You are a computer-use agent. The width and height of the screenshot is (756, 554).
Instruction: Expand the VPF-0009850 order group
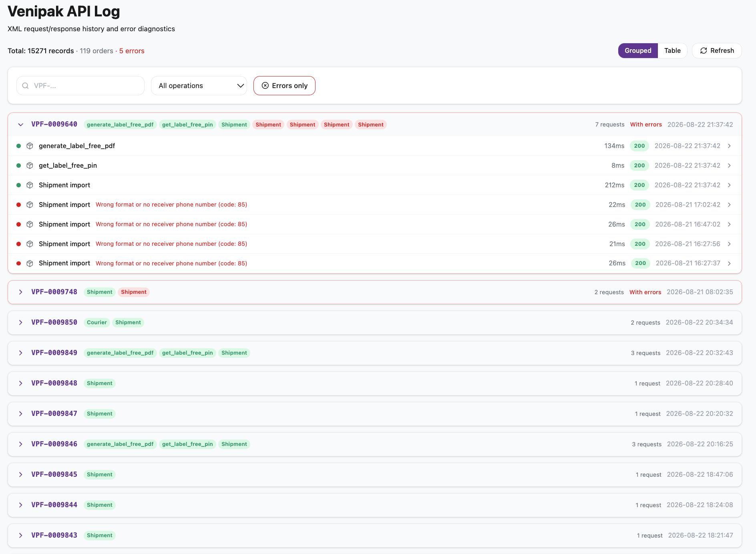point(20,323)
